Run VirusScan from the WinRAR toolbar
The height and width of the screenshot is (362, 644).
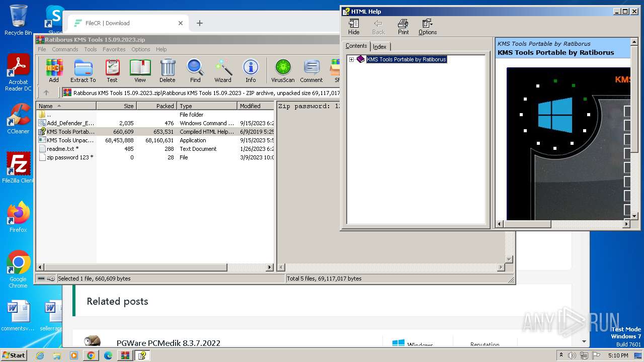(283, 70)
